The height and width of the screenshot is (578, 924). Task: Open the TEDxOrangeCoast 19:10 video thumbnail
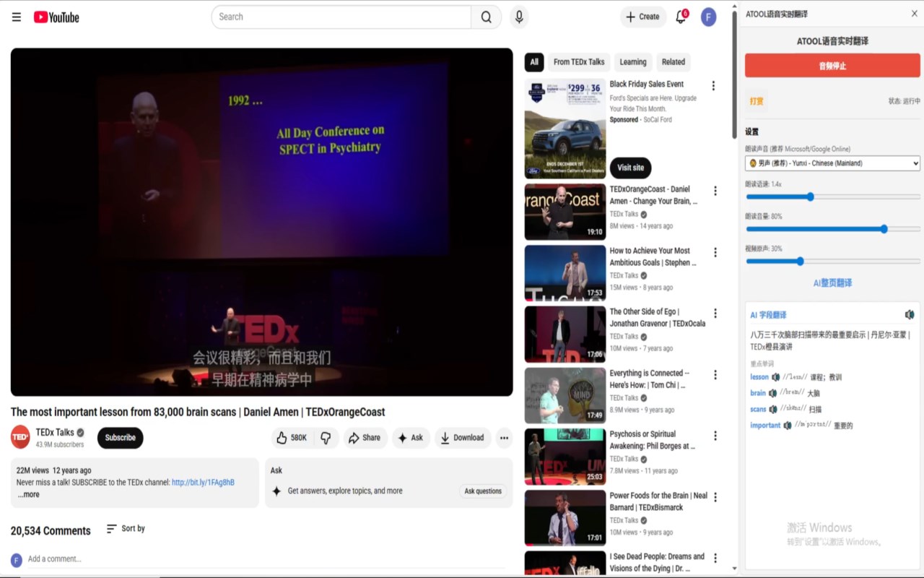tap(565, 212)
